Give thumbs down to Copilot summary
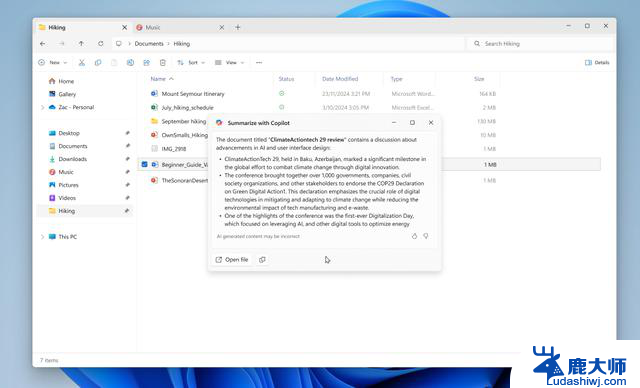Viewport: 640px width, 388px height. click(x=426, y=236)
